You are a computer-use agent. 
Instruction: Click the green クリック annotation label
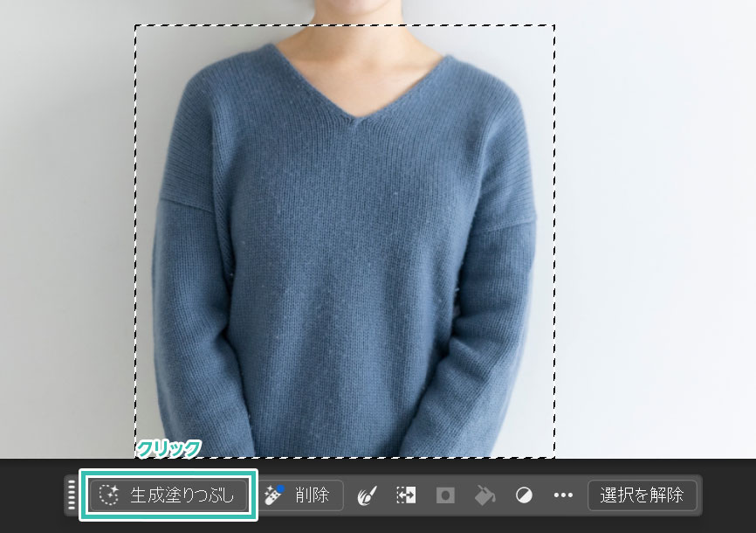coord(168,447)
